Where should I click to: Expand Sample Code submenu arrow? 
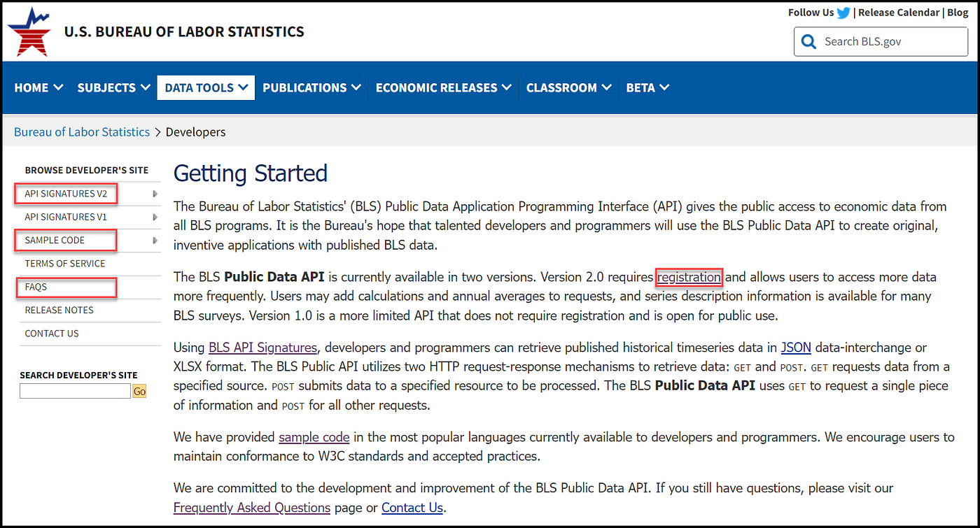[x=155, y=241]
